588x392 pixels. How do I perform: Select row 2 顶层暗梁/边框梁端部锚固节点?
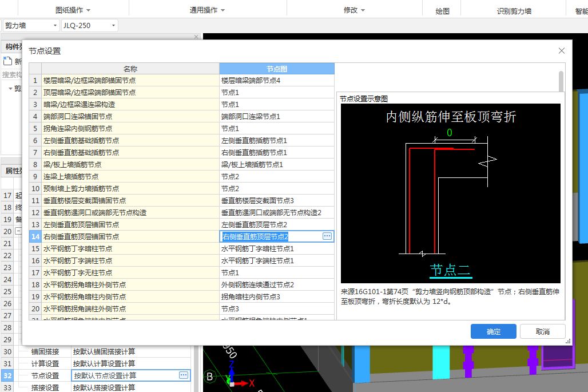point(130,92)
